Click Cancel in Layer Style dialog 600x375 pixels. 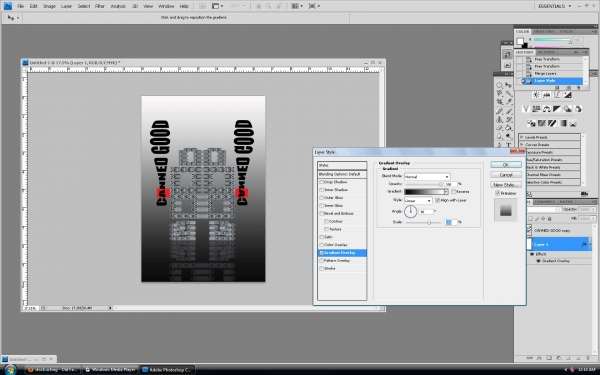[x=506, y=175]
